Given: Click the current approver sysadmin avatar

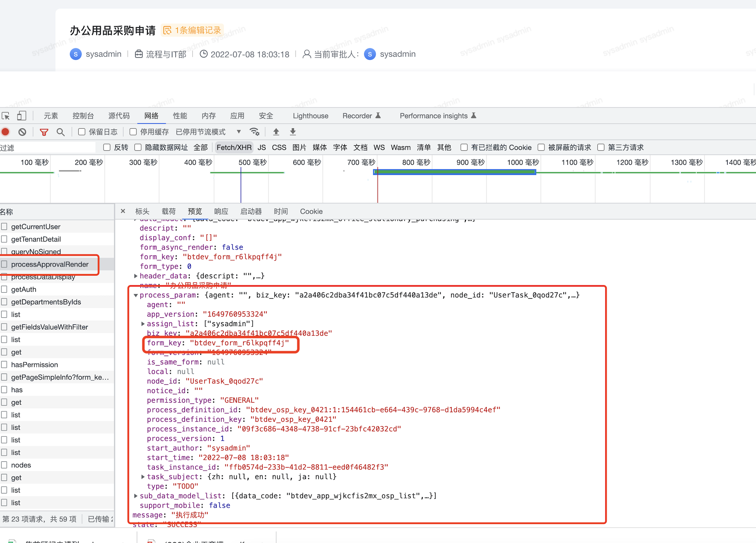Looking at the screenshot, I should point(370,54).
